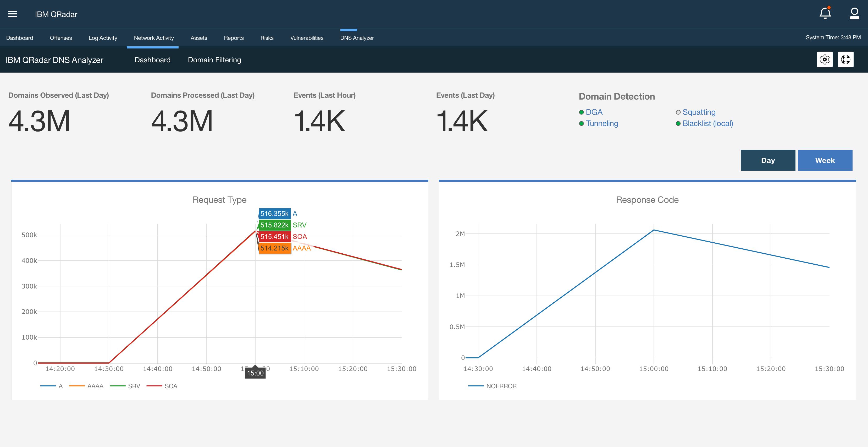Open the Log Activity tab
The width and height of the screenshot is (868, 447).
point(103,38)
